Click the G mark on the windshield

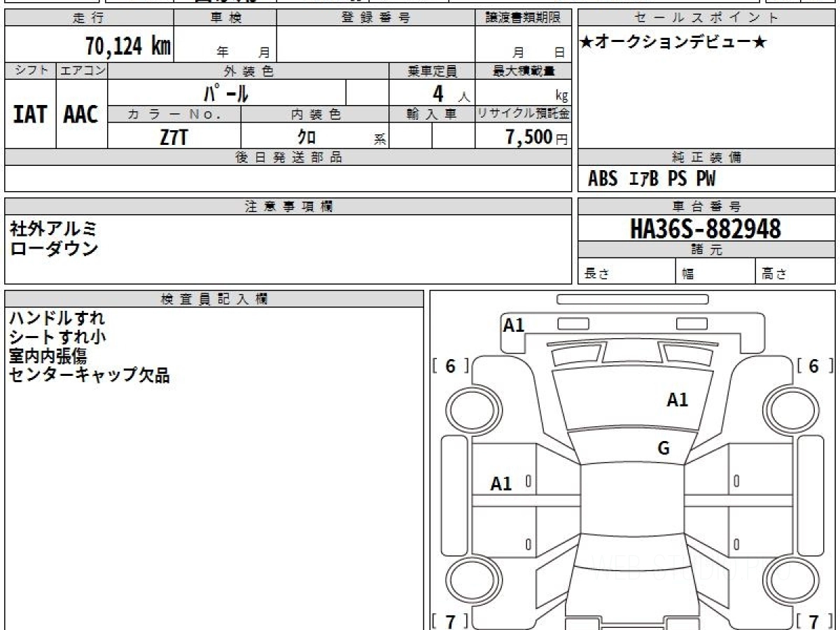tap(664, 449)
